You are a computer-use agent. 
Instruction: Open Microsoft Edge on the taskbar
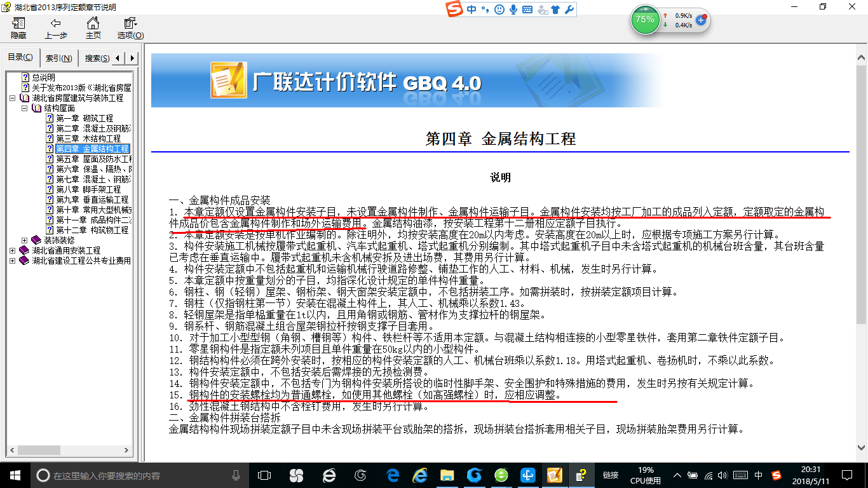(x=393, y=475)
